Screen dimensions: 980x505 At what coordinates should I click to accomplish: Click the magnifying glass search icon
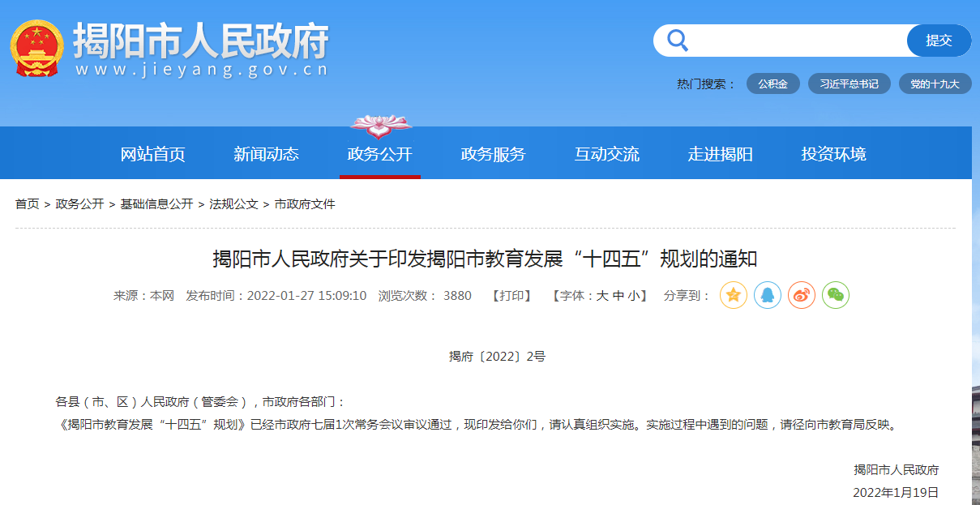(x=677, y=40)
